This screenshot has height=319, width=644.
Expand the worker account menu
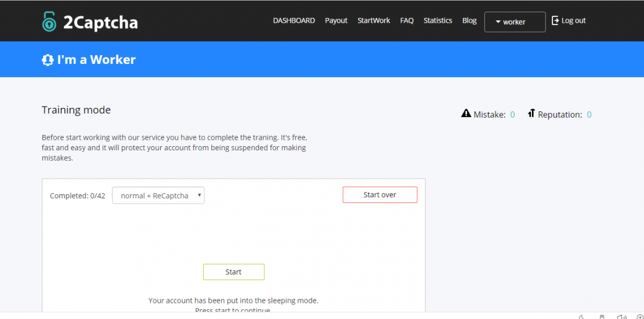515,22
